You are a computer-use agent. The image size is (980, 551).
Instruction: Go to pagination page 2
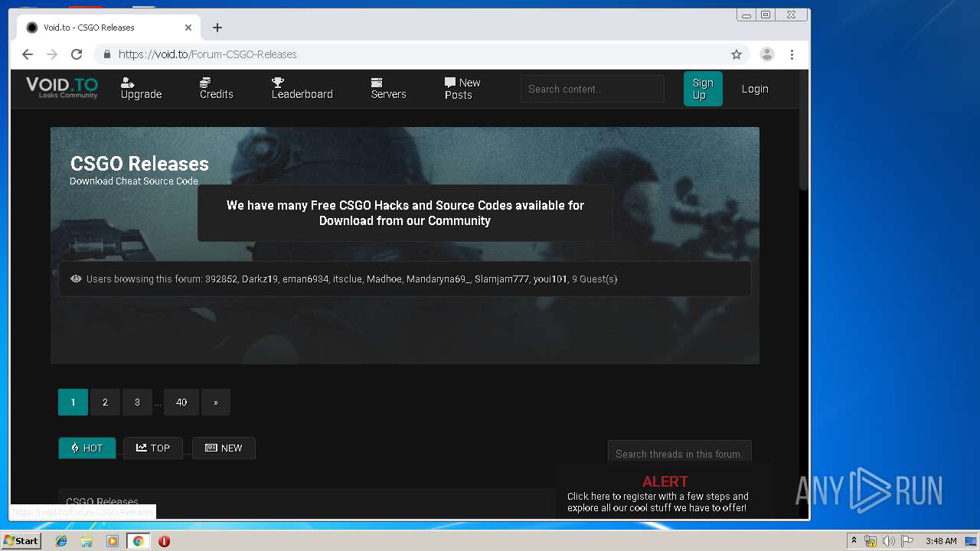point(105,403)
